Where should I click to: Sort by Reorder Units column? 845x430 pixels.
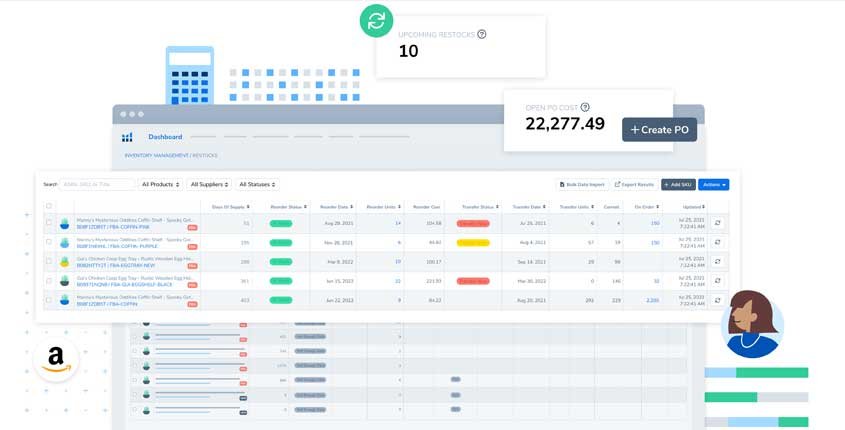(x=384, y=206)
